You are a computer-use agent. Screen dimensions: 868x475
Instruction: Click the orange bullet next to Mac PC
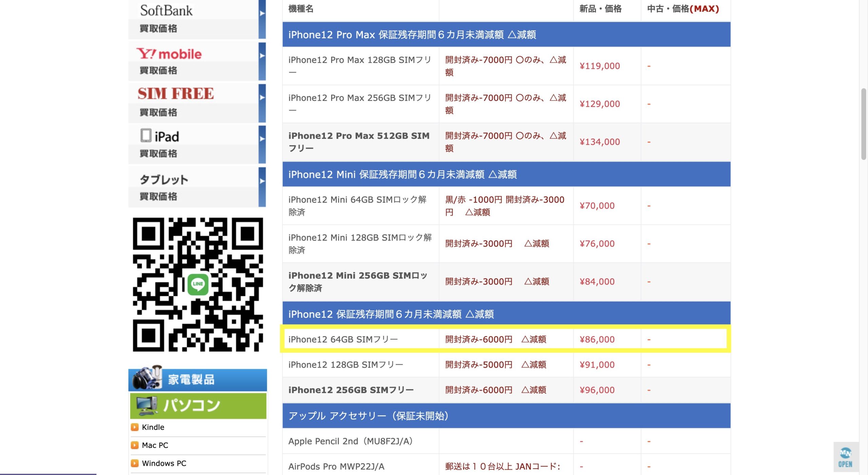pos(135,445)
